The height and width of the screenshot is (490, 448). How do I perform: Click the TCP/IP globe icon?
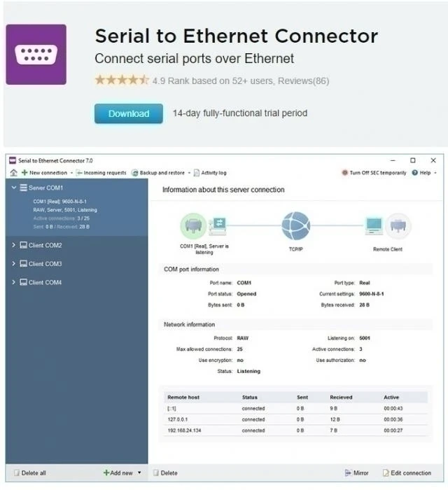[295, 226]
